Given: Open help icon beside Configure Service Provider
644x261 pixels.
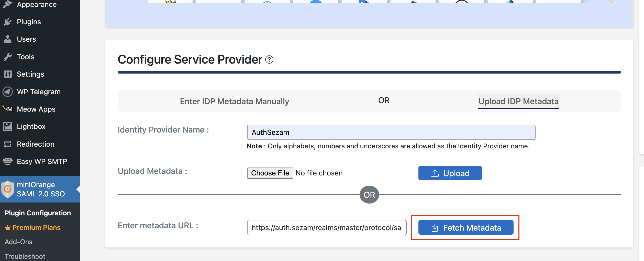Looking at the screenshot, I should [269, 60].
